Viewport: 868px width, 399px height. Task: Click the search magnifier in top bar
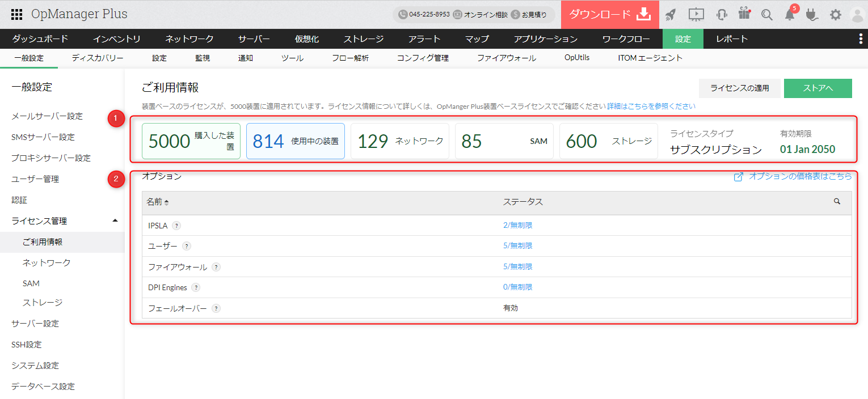click(767, 15)
